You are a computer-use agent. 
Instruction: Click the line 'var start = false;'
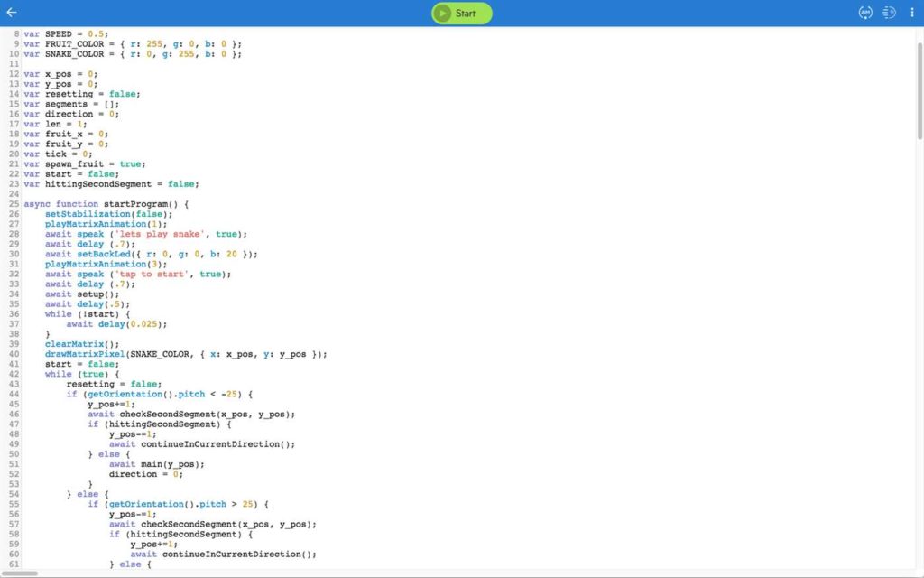point(71,174)
